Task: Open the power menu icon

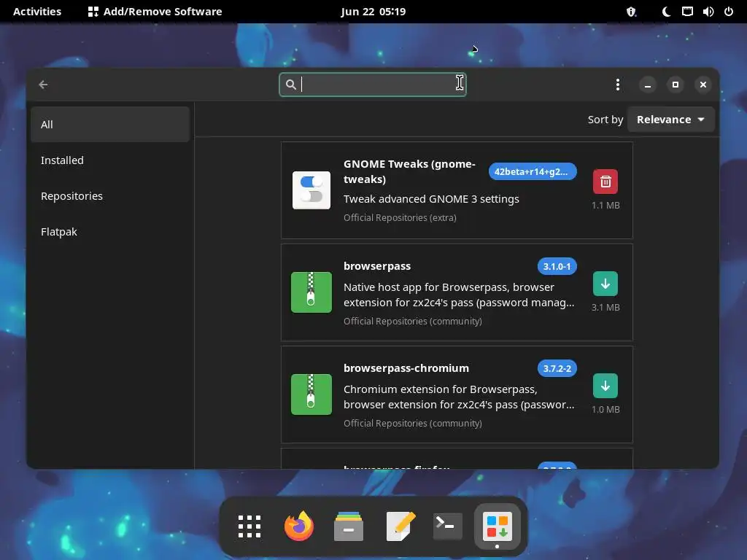Action: tap(729, 12)
